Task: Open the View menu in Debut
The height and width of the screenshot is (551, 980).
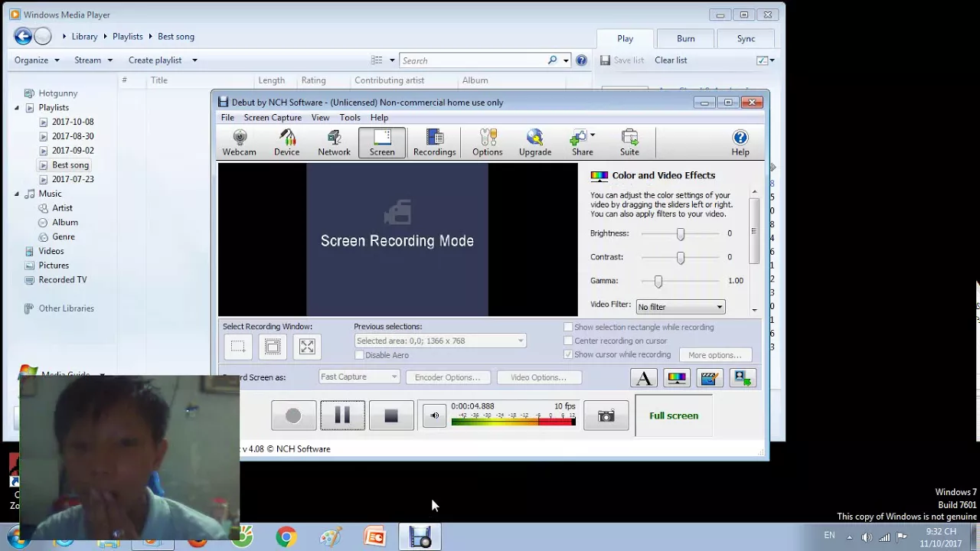Action: pyautogui.click(x=320, y=118)
